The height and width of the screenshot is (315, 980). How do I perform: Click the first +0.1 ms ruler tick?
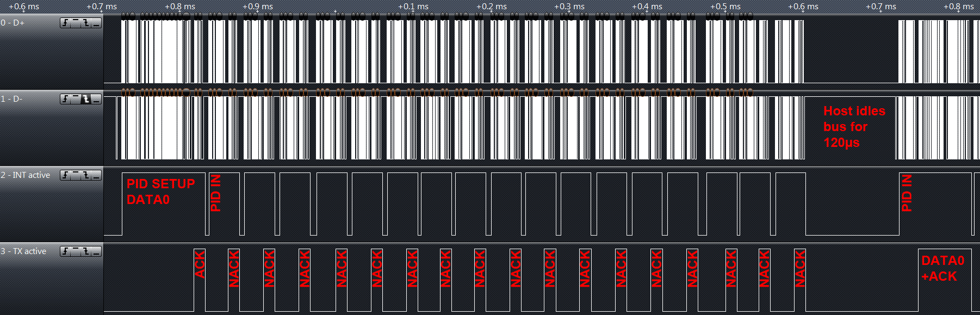click(413, 7)
